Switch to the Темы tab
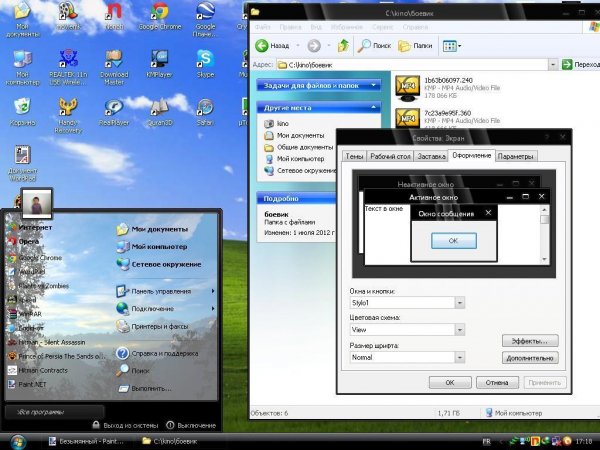 [x=354, y=156]
